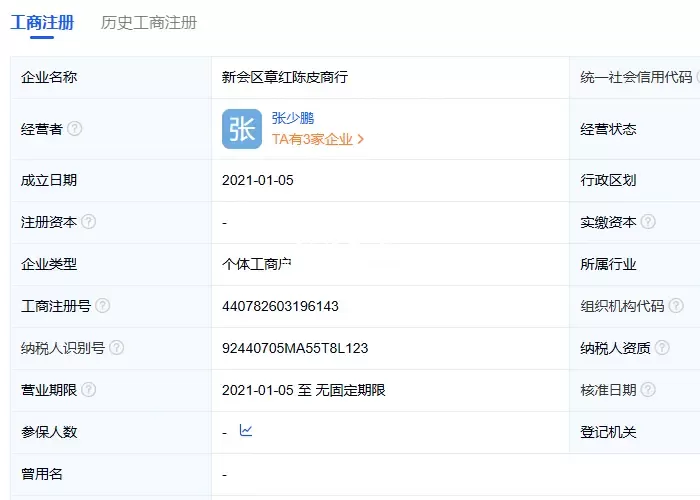Click the help icon next to 核准日期
Screen dimensions: 700x500
(648, 390)
